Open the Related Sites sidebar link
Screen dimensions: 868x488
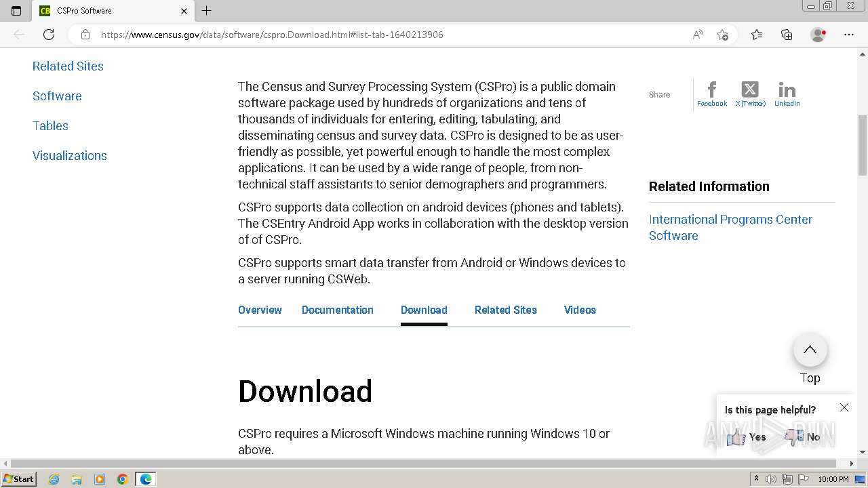point(68,66)
